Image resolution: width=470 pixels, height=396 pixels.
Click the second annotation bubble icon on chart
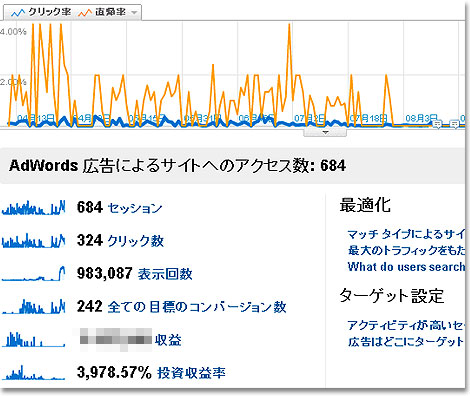454,124
